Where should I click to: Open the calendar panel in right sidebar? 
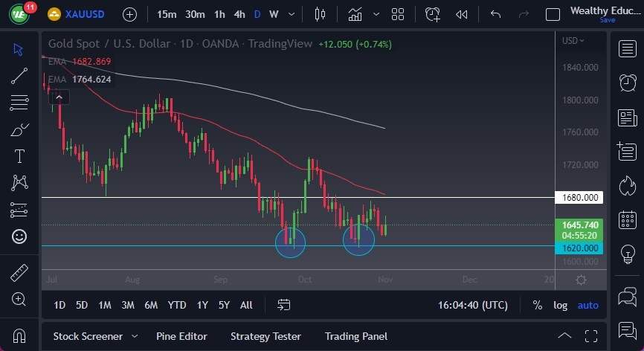627,219
